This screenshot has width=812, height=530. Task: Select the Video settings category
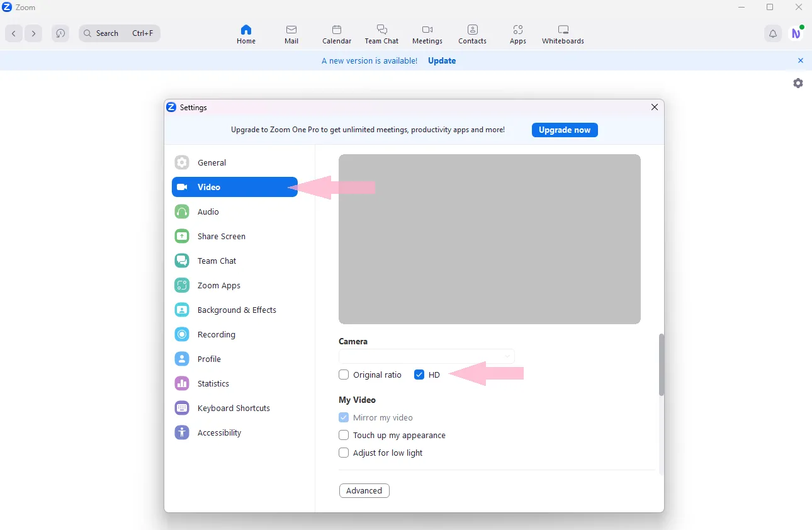coord(235,187)
